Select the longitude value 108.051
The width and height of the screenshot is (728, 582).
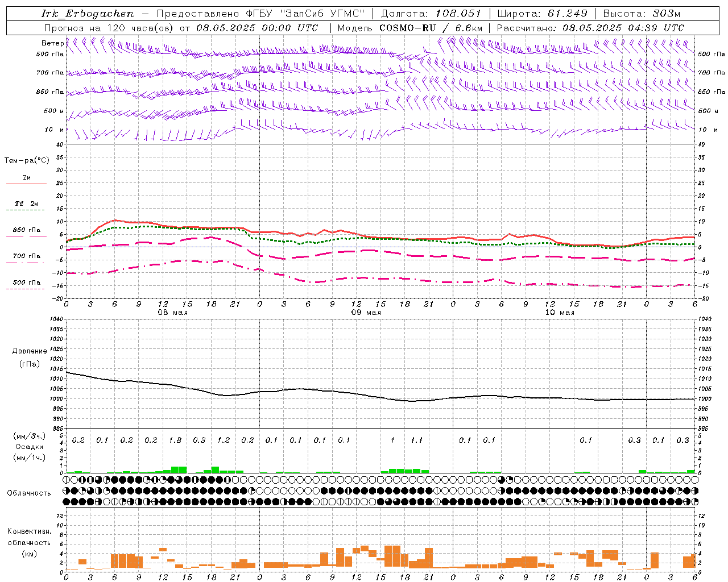tap(458, 14)
